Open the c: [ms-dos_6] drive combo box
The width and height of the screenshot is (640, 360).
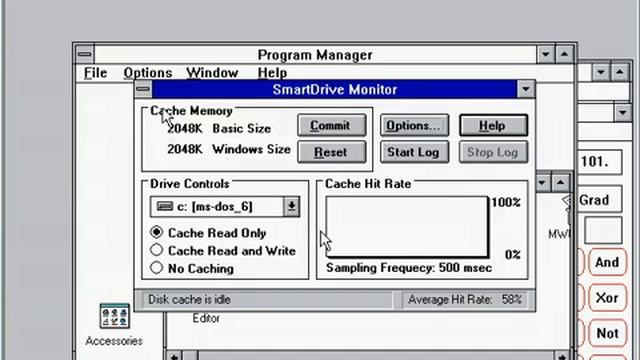(x=225, y=207)
